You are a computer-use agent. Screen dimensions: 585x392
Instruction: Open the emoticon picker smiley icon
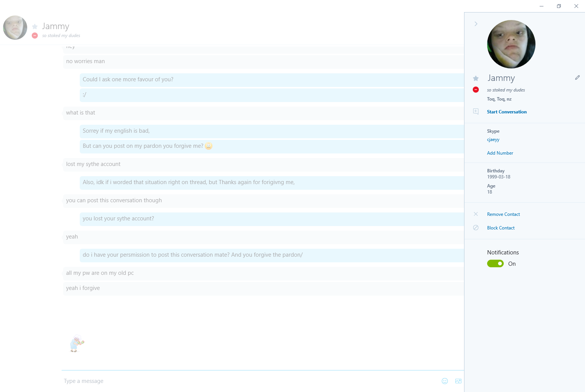tap(445, 381)
